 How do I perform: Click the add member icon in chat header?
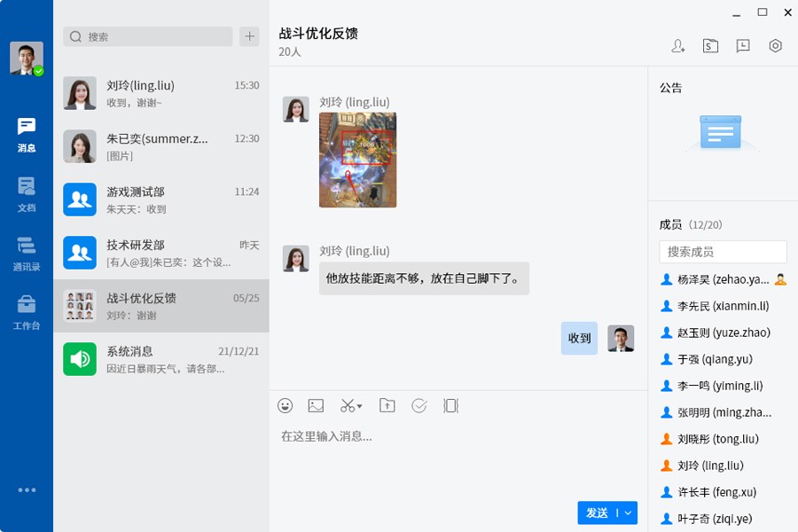click(677, 45)
